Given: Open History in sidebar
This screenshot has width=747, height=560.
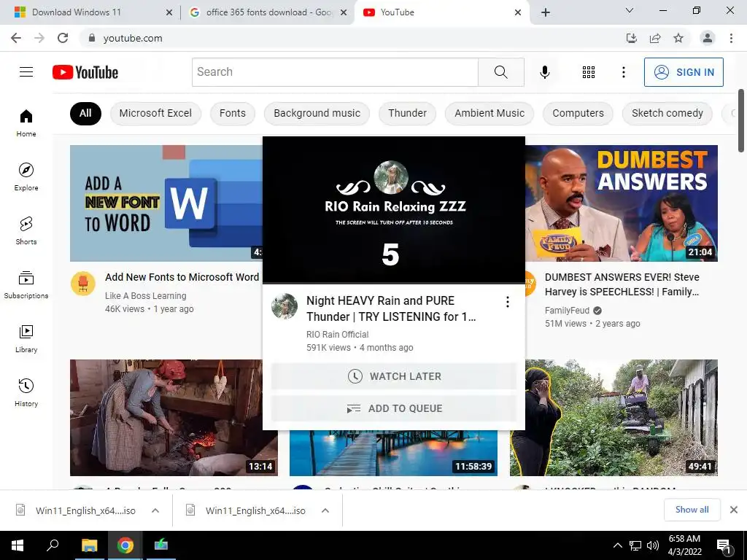Looking at the screenshot, I should coord(26,392).
